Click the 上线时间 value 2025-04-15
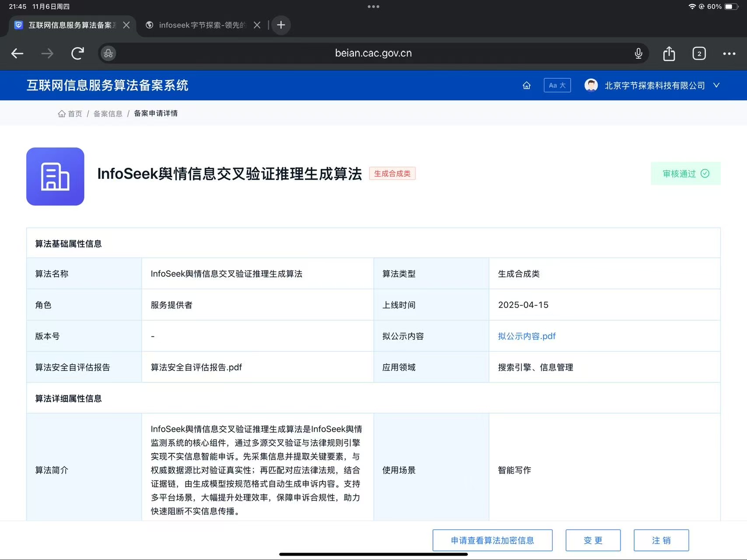The height and width of the screenshot is (560, 747). point(523,305)
